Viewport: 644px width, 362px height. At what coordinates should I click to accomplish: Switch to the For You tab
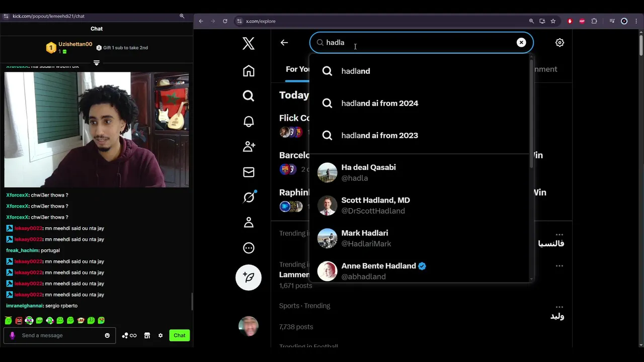(x=297, y=69)
